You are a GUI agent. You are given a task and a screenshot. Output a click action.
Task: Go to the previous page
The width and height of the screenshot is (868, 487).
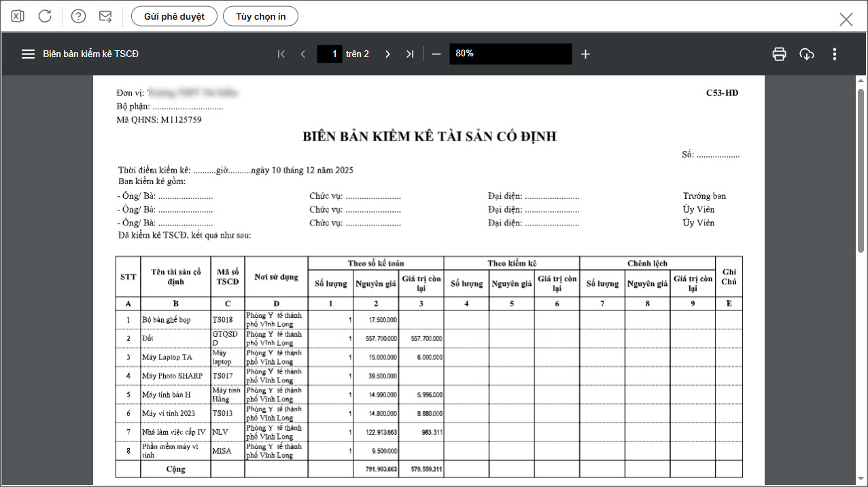[x=303, y=54]
